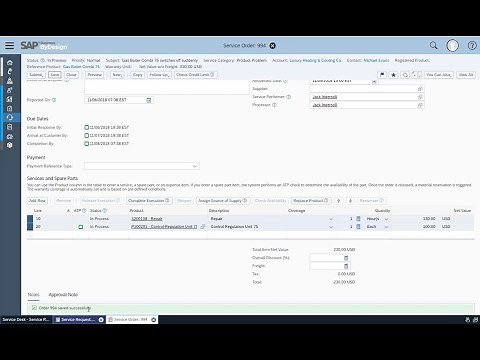Click the Copy button
This screenshot has width=480, height=360.
click(x=137, y=75)
